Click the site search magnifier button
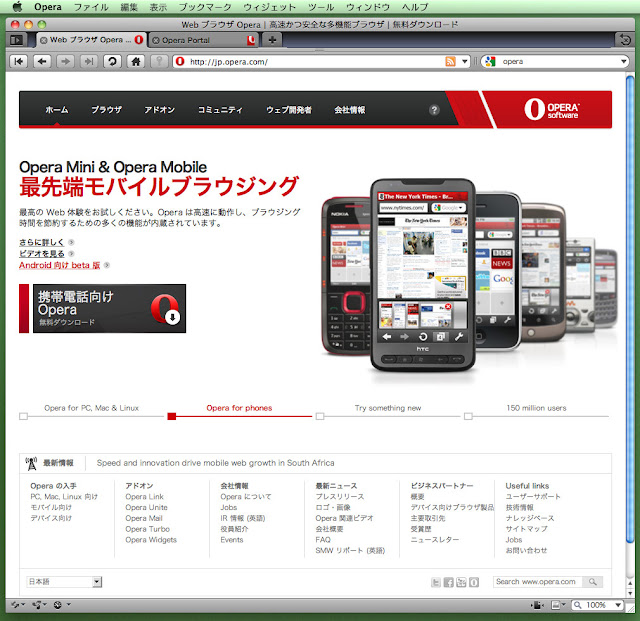This screenshot has width=640, height=621. click(593, 582)
